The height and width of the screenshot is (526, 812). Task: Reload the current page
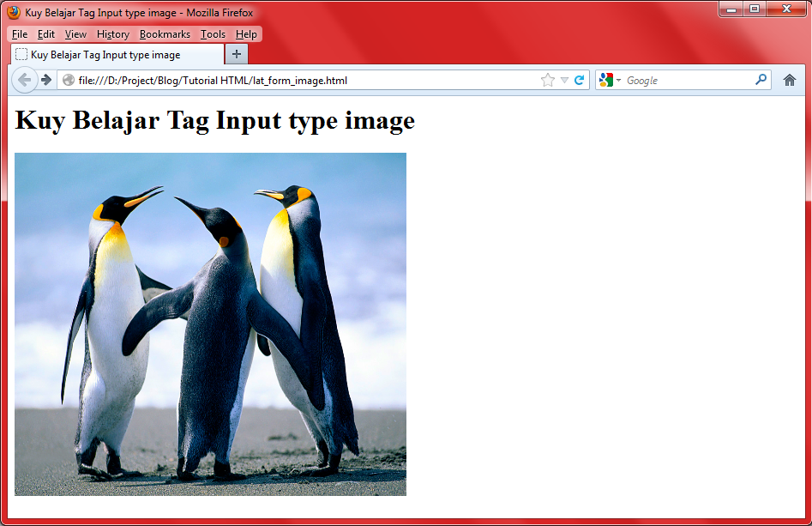click(580, 79)
